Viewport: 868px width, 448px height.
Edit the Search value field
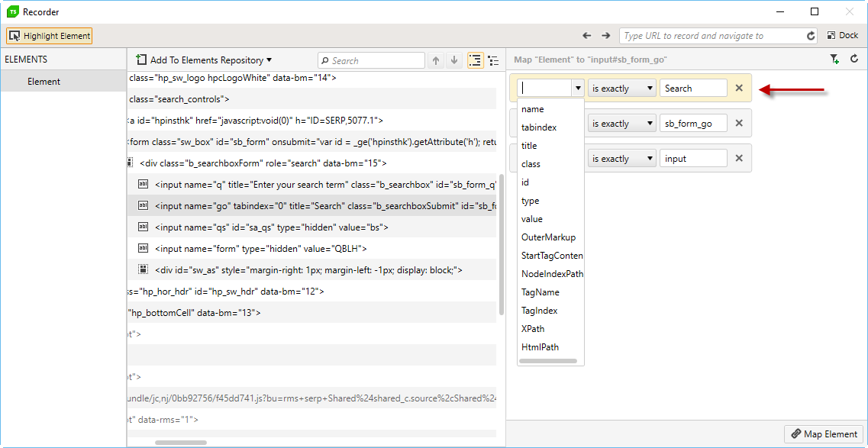click(x=694, y=88)
